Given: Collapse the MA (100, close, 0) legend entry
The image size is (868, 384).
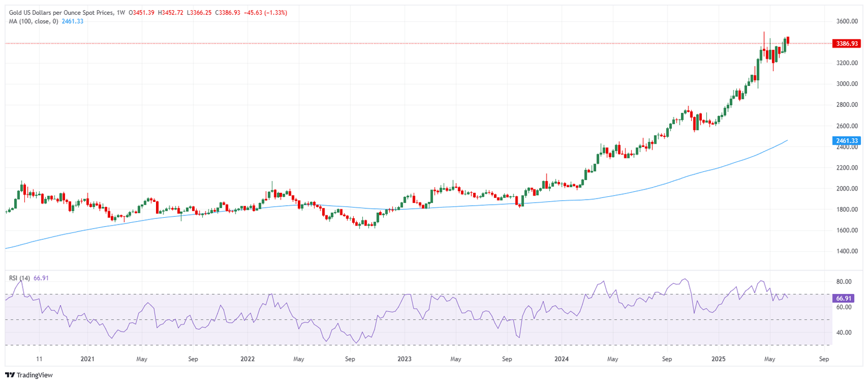Looking at the screenshot, I should (34, 22).
